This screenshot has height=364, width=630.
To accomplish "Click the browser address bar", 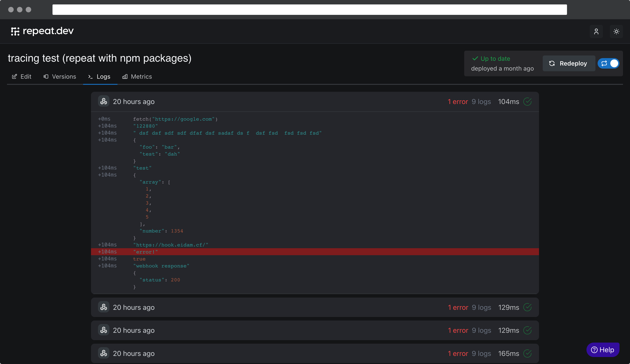I will pyautogui.click(x=310, y=9).
